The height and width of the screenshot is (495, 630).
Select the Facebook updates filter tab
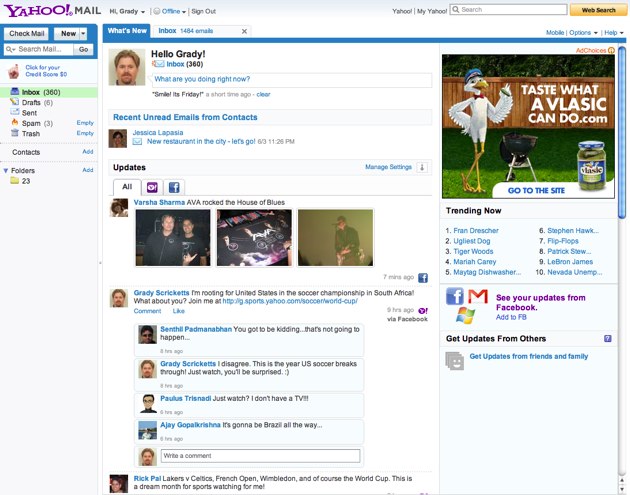coord(174,187)
